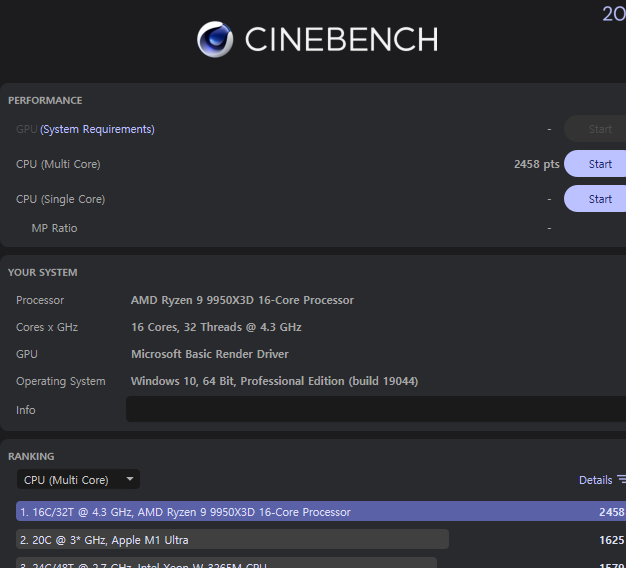Click the MP Ratio label

click(54, 228)
